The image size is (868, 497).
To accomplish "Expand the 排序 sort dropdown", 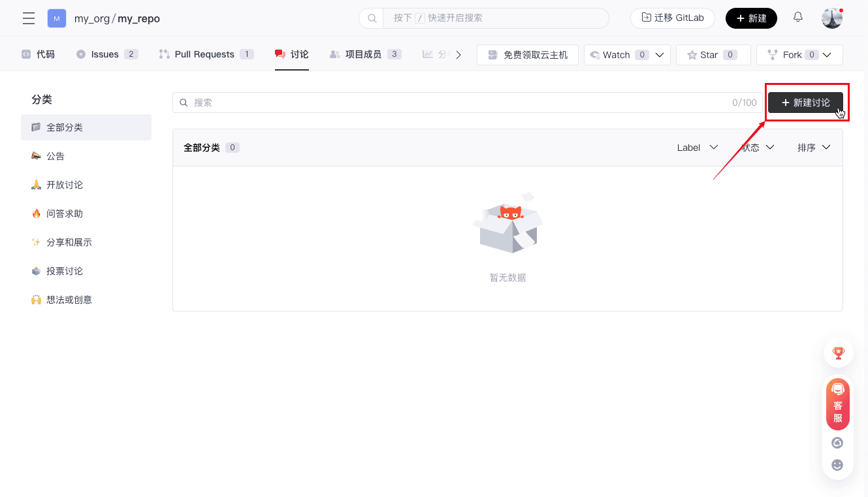I will pos(814,148).
